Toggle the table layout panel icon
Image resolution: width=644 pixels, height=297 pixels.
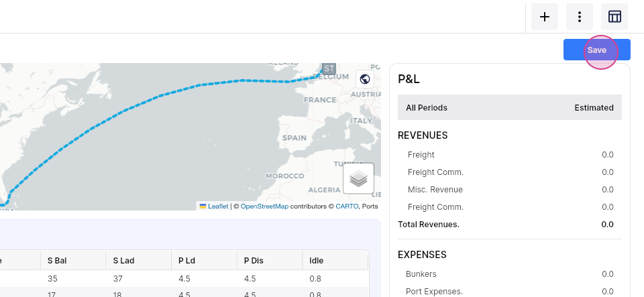[x=614, y=16]
